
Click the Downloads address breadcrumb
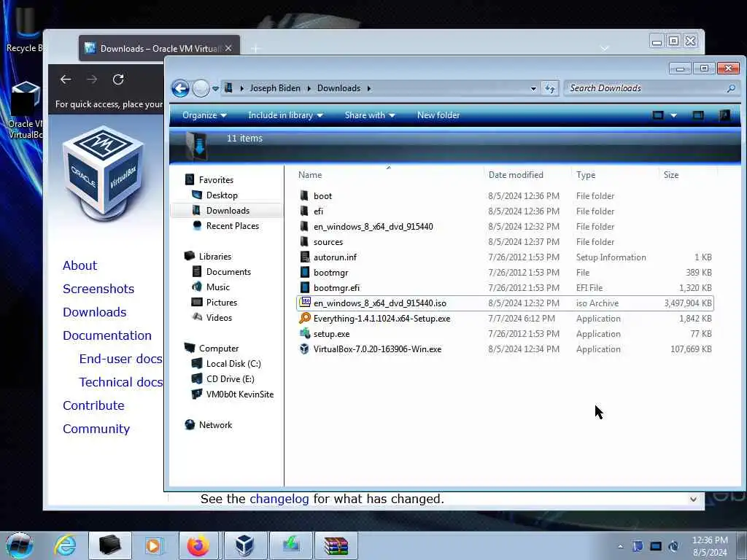pyautogui.click(x=338, y=88)
